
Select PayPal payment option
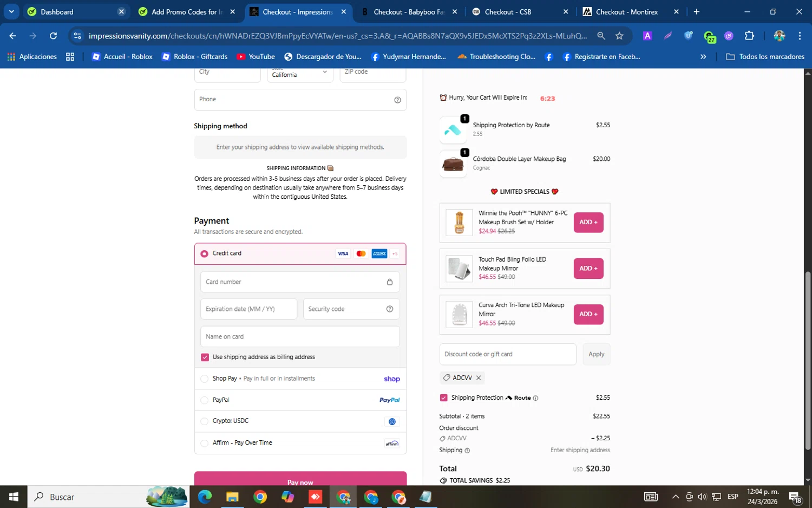pos(204,400)
